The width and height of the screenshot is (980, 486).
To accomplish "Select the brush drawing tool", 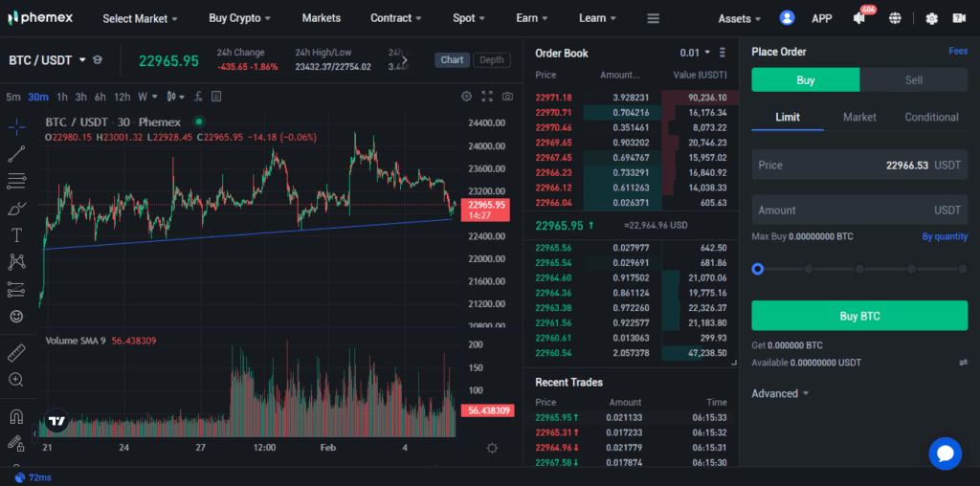I will tap(17, 208).
